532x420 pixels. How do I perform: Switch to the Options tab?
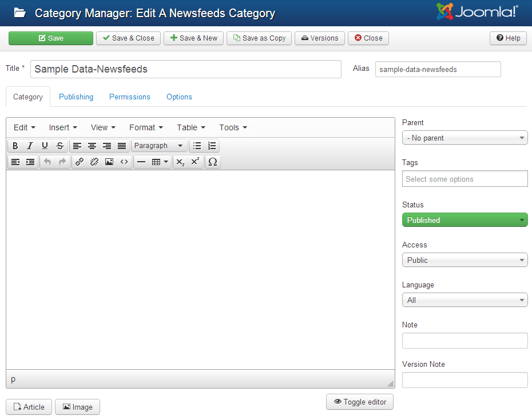pos(179,97)
